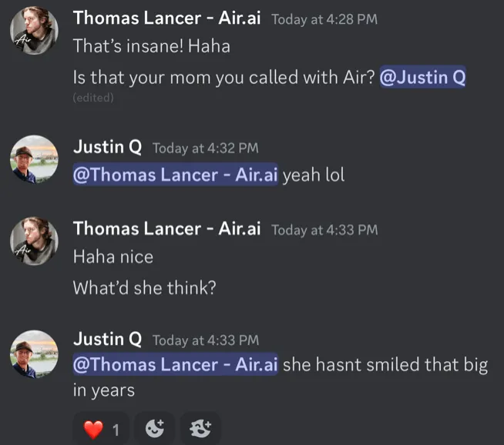Click Justin Q's username above "yeah lol"

(107, 146)
